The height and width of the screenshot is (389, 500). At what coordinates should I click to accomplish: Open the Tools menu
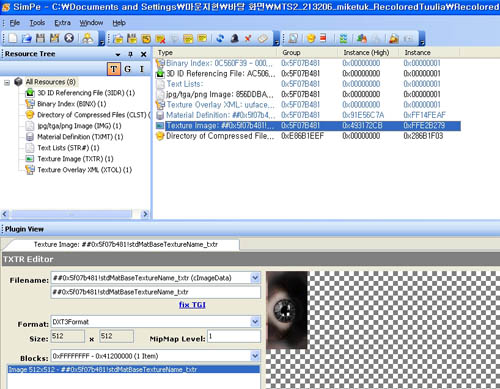tap(37, 23)
